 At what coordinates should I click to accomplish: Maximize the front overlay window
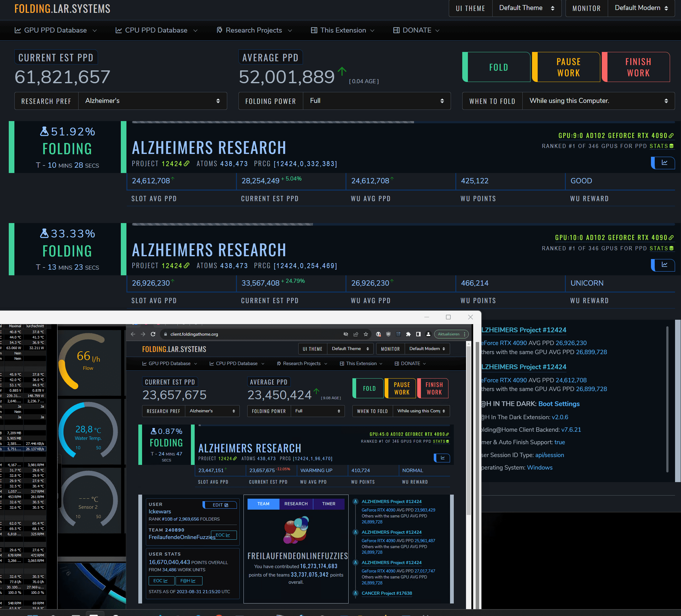click(x=448, y=317)
